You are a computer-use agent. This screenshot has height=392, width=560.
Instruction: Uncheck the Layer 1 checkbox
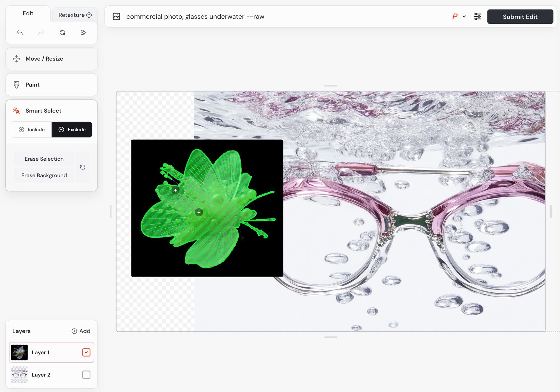86,352
